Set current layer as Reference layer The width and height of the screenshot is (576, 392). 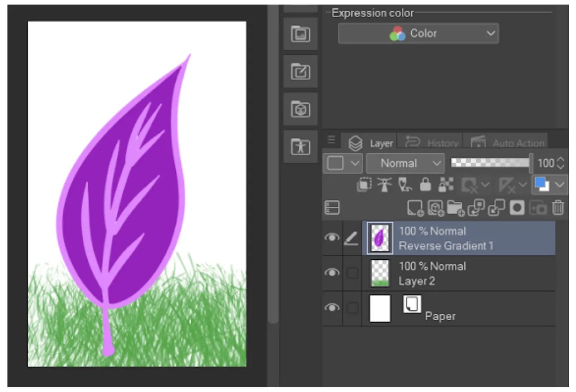coord(385,185)
